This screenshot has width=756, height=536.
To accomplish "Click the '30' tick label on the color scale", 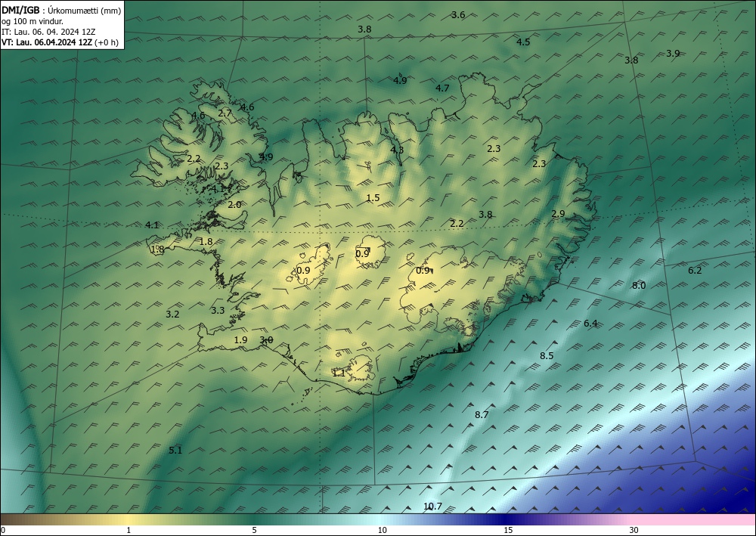I will [634, 531].
